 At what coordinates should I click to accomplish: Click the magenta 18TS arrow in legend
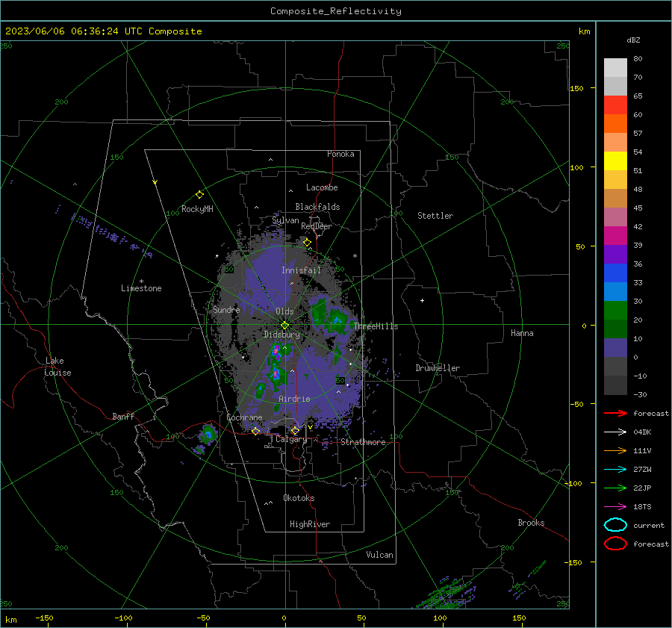tap(615, 507)
